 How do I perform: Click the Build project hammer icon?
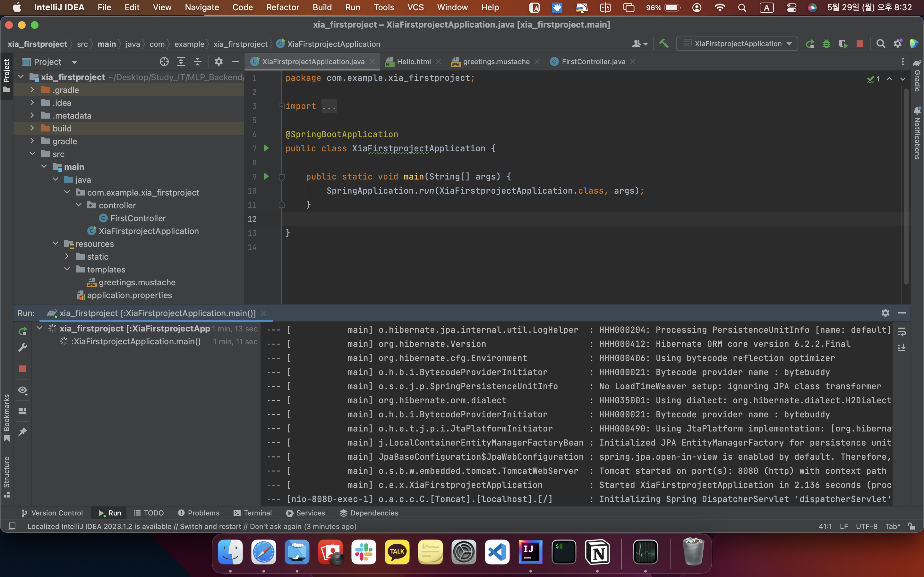pyautogui.click(x=663, y=44)
